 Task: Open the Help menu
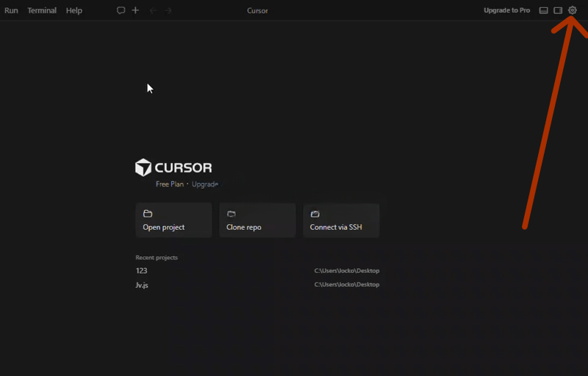point(74,10)
